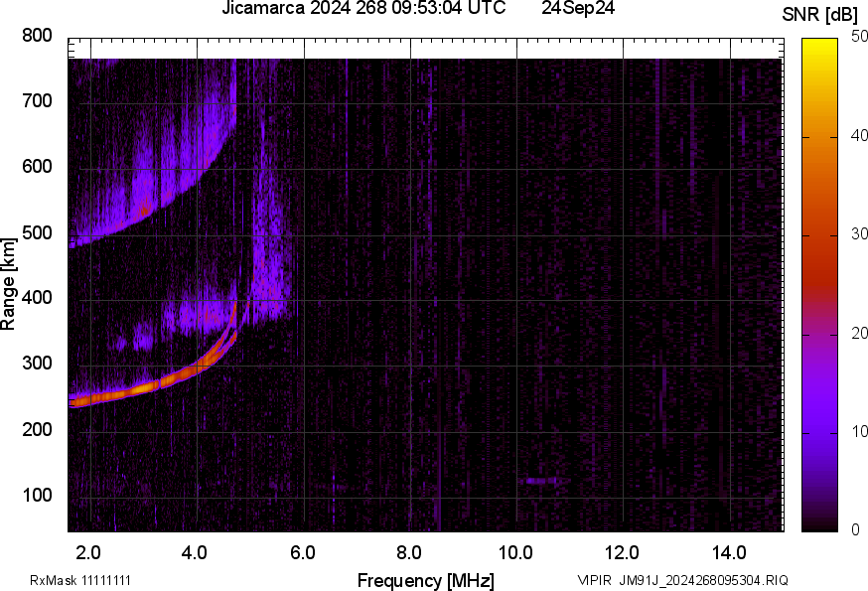
Task: Click the '0' colorbar tick label
Action: [x=856, y=530]
